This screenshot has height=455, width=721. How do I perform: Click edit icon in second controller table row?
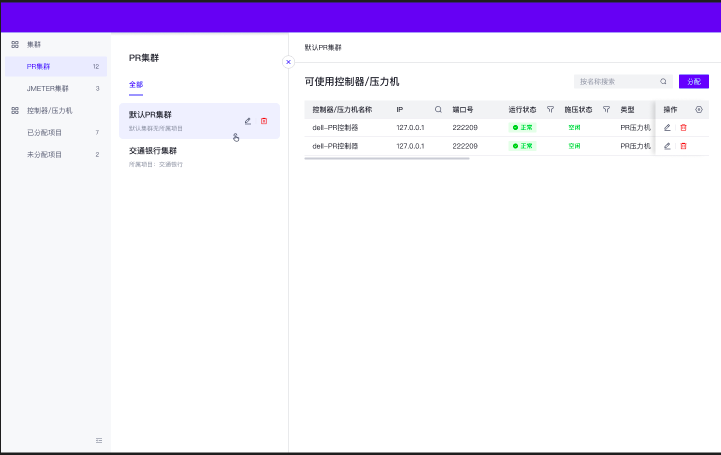pyautogui.click(x=668, y=146)
